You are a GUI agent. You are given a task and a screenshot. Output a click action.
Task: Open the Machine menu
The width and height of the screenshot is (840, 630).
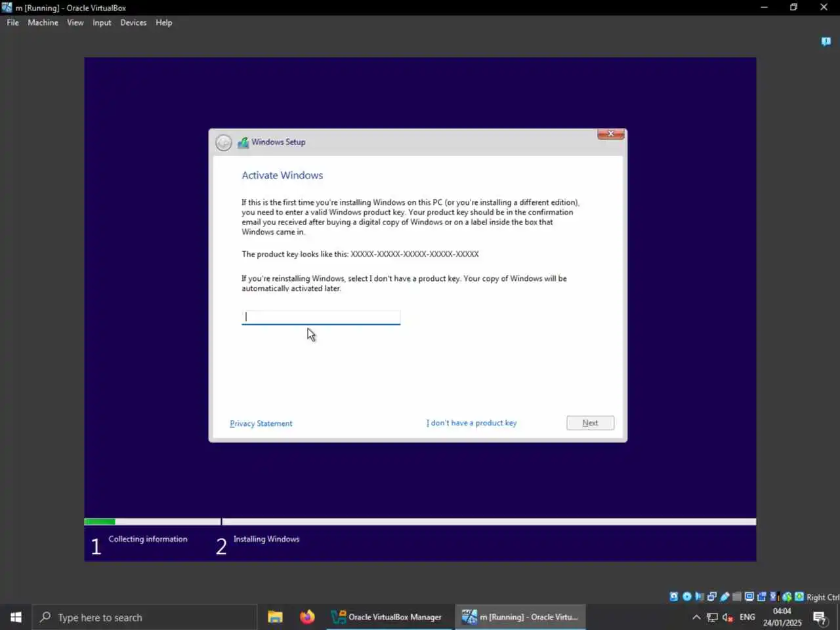point(43,22)
